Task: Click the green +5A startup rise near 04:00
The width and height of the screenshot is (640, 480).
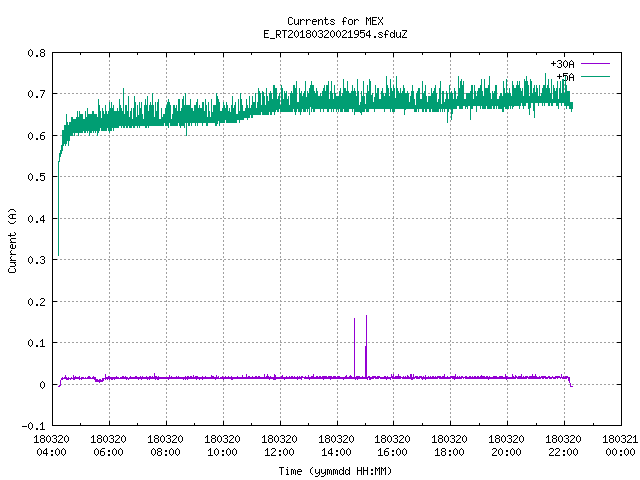Action: [59, 209]
